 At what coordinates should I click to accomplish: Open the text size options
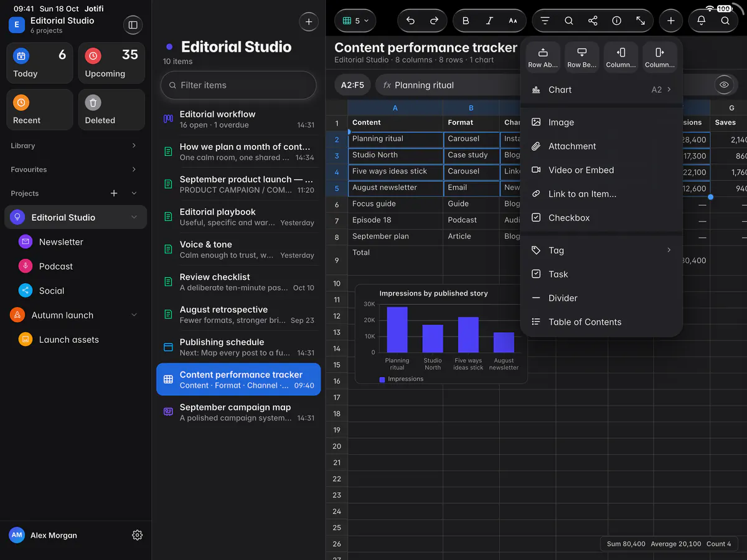tap(513, 21)
